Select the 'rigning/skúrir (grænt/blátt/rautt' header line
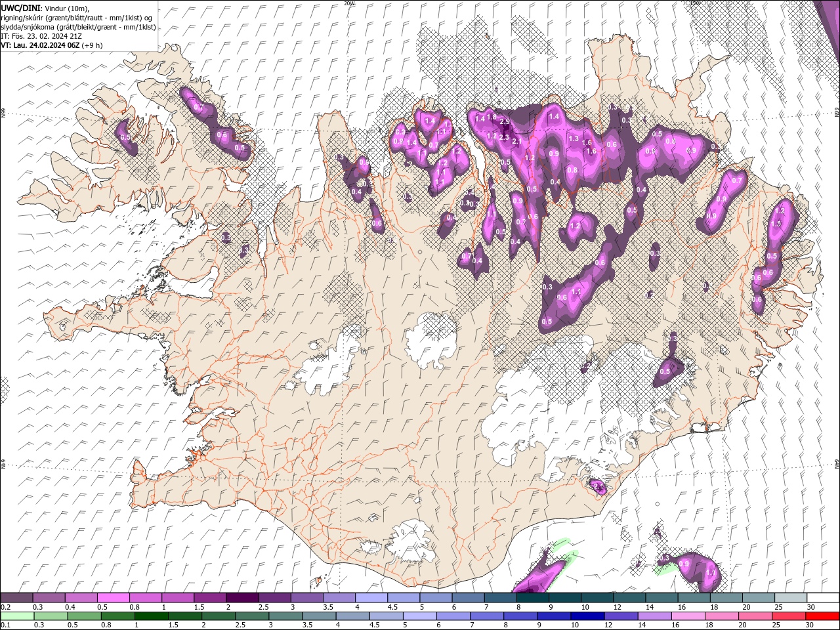 (77, 18)
